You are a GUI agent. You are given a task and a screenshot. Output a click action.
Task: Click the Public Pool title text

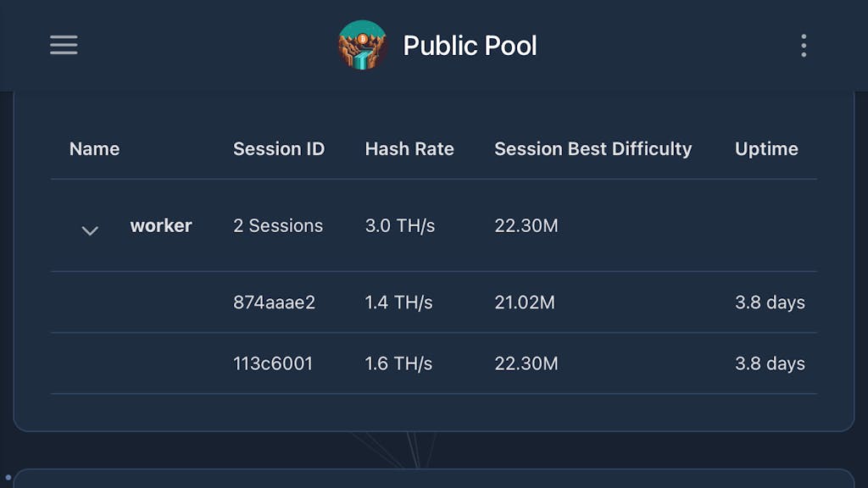tap(470, 46)
